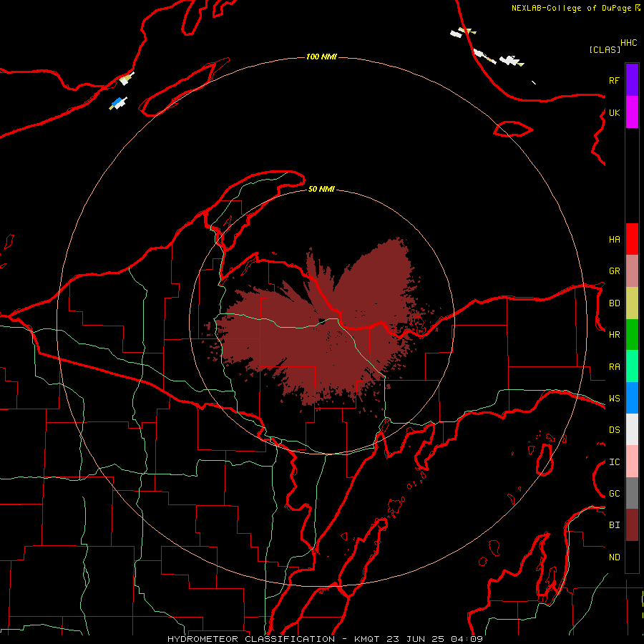Click the ND black legend swatch
The image size is (644, 644).
click(x=632, y=557)
